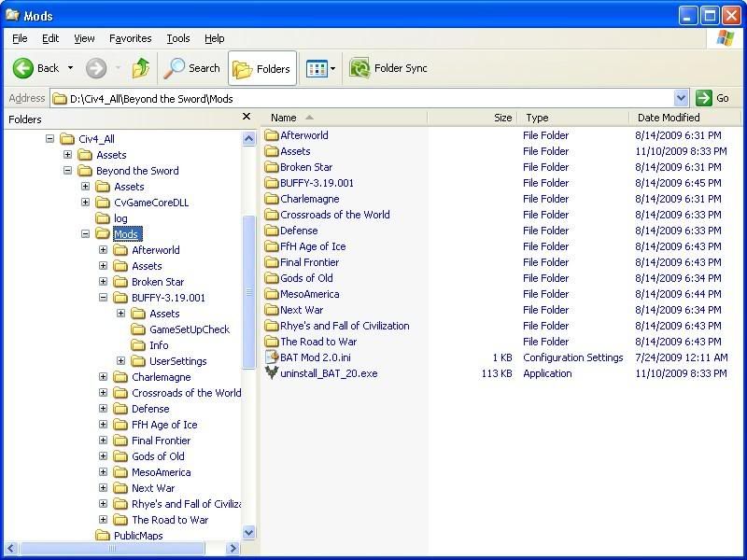This screenshot has width=747, height=560.
Task: Collapse the BUFFY-3.19.001 tree node
Action: 103,297
